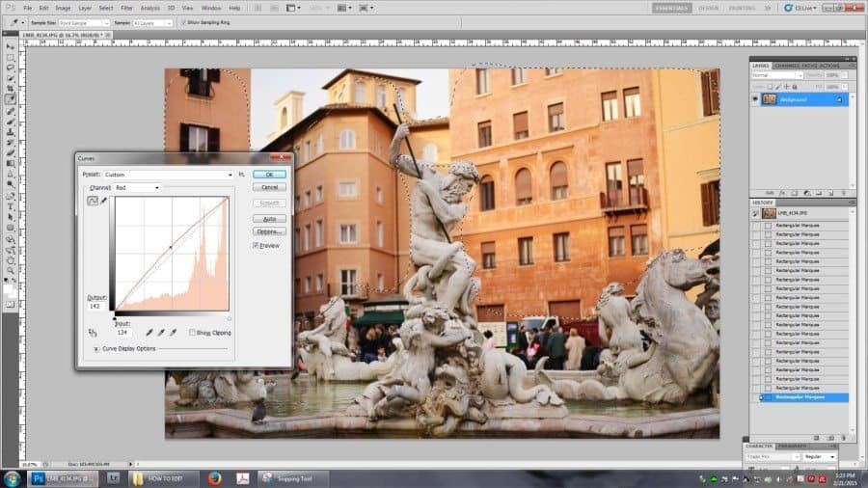Click the foreground color swatch
This screenshot has width=868, height=488.
pyautogui.click(x=9, y=288)
